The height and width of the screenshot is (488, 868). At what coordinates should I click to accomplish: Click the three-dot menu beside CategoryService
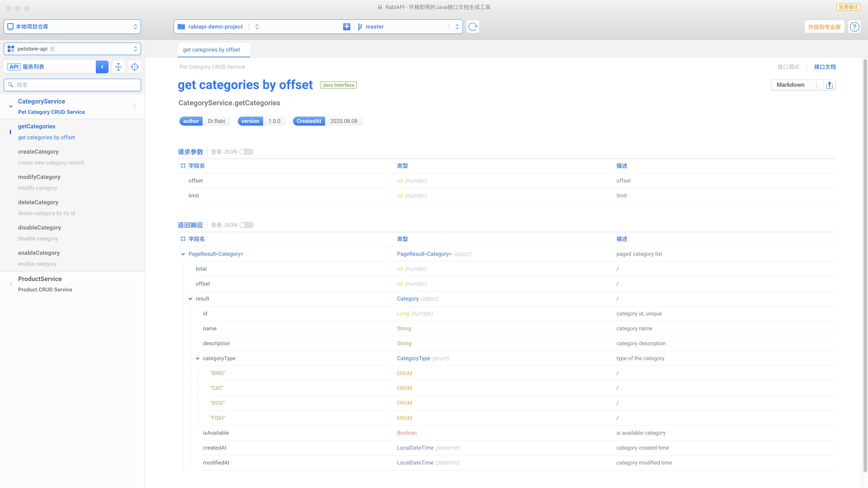tap(134, 107)
